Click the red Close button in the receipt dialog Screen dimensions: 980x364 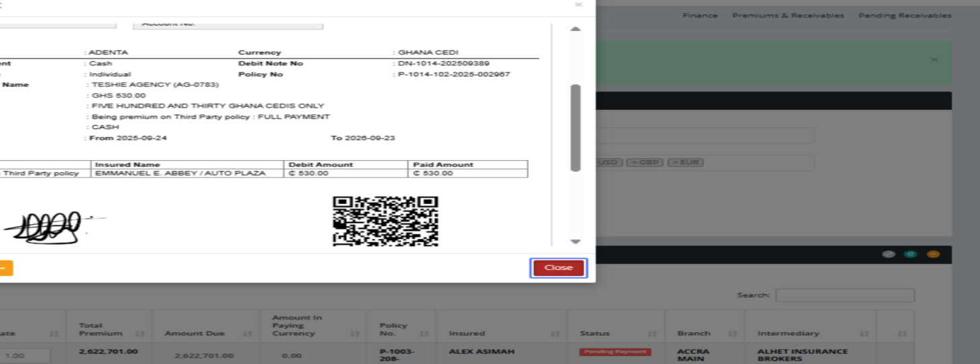(x=558, y=268)
